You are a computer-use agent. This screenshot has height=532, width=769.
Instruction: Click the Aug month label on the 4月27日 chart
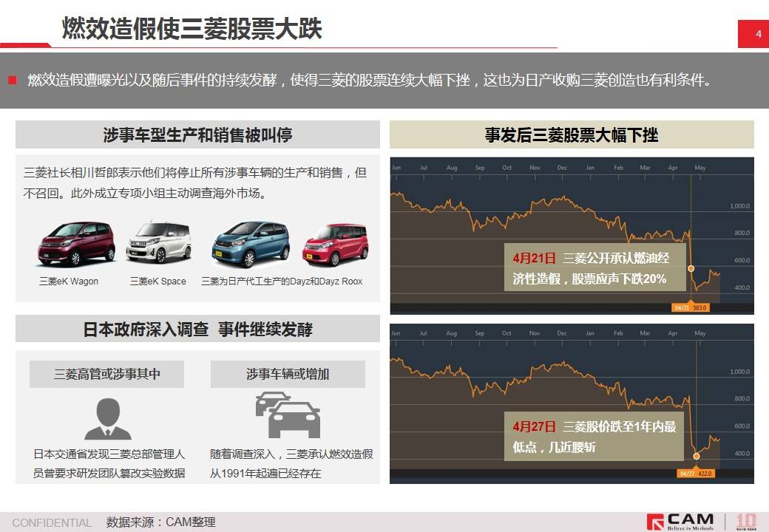[452, 333]
